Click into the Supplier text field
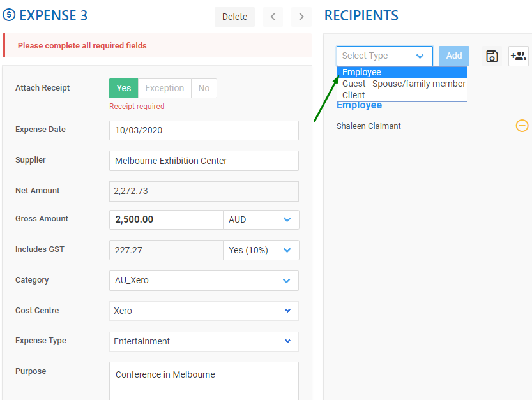This screenshot has width=532, height=400. tap(204, 161)
